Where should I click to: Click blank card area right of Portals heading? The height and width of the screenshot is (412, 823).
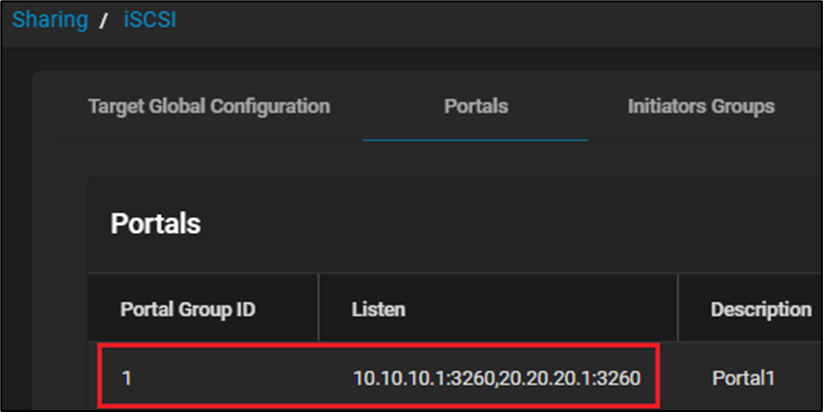[500, 223]
